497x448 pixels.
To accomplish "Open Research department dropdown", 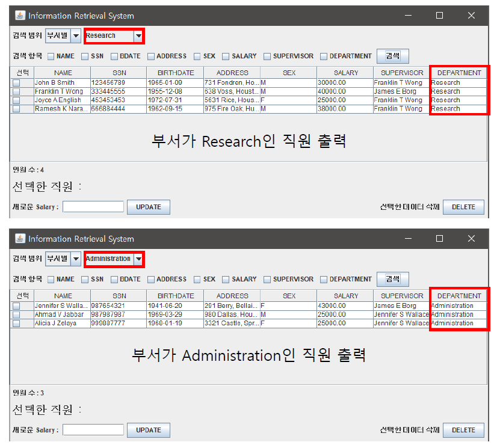I will 114,36.
